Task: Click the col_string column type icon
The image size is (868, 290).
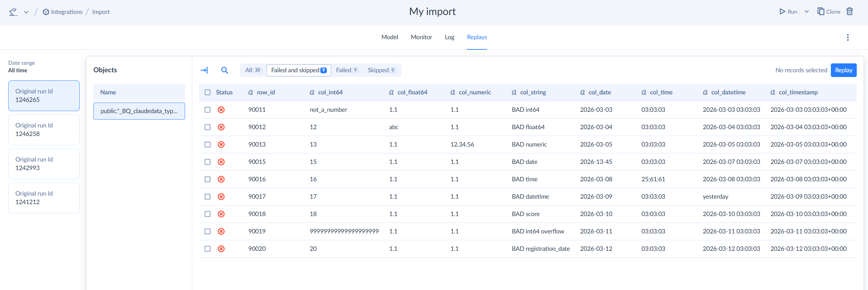Action: [x=514, y=92]
